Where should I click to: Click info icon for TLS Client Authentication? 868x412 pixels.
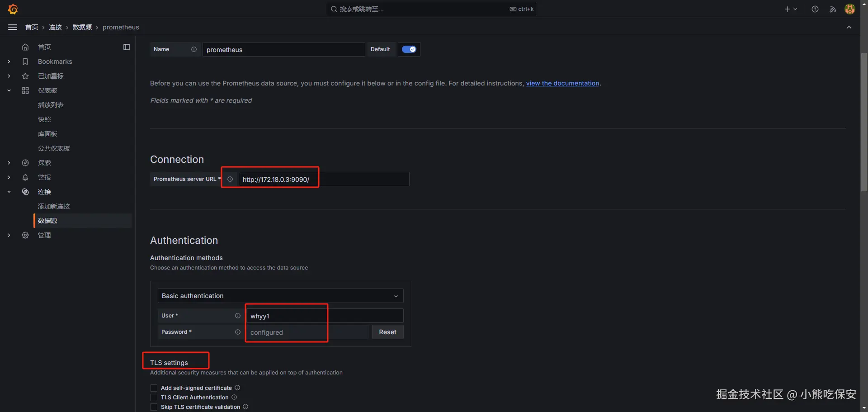pyautogui.click(x=234, y=397)
